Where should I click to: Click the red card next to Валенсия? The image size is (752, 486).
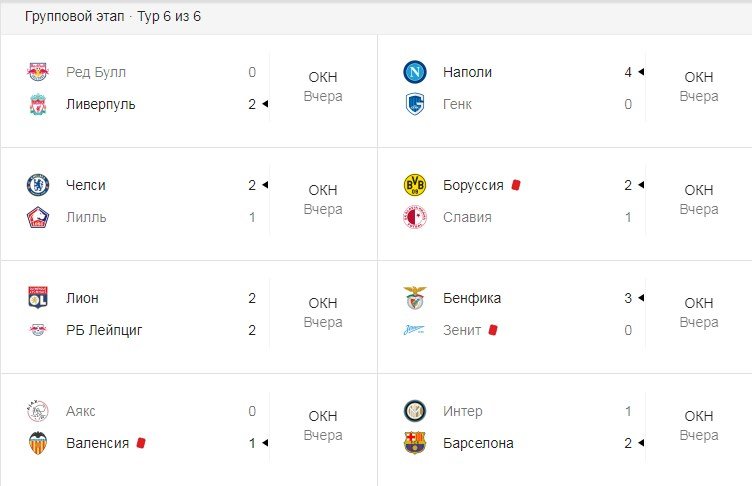(141, 443)
